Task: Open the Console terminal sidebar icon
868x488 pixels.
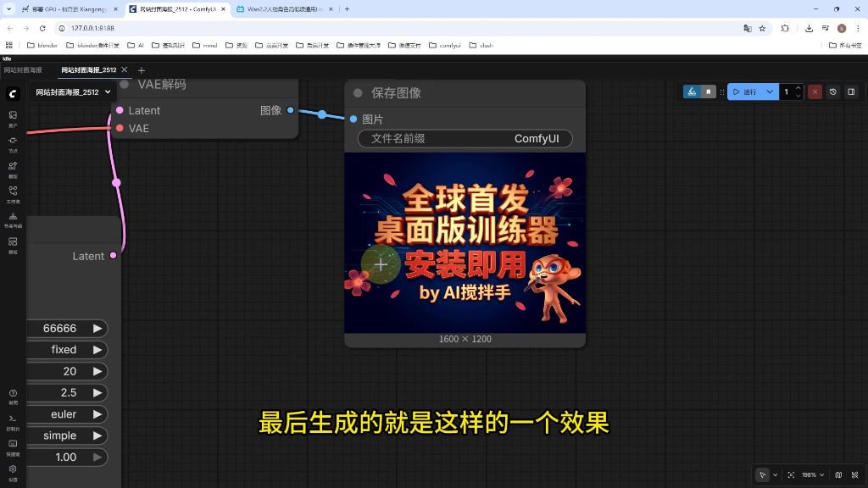Action: click(13, 422)
